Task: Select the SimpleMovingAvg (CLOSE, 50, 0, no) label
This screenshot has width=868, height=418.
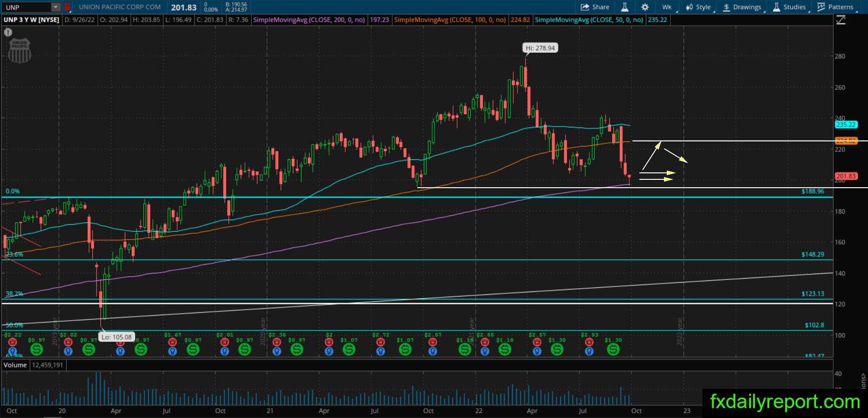Action: 589,20
